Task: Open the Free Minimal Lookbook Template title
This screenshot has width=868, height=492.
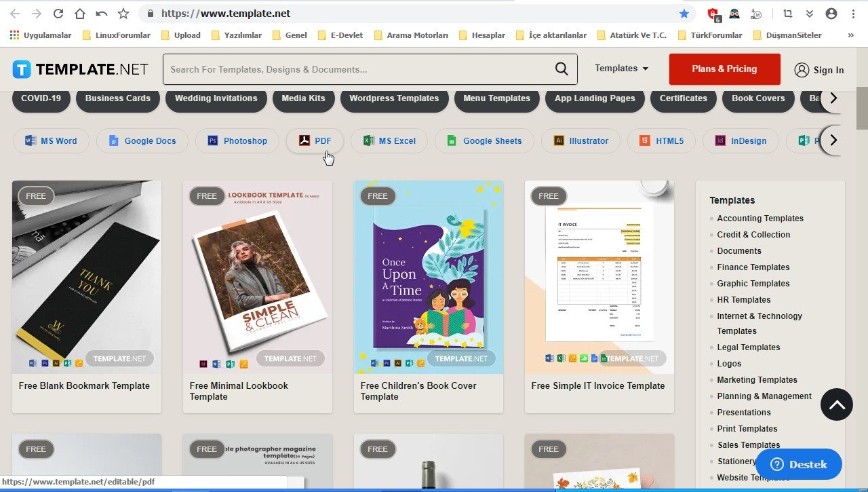Action: tap(239, 391)
